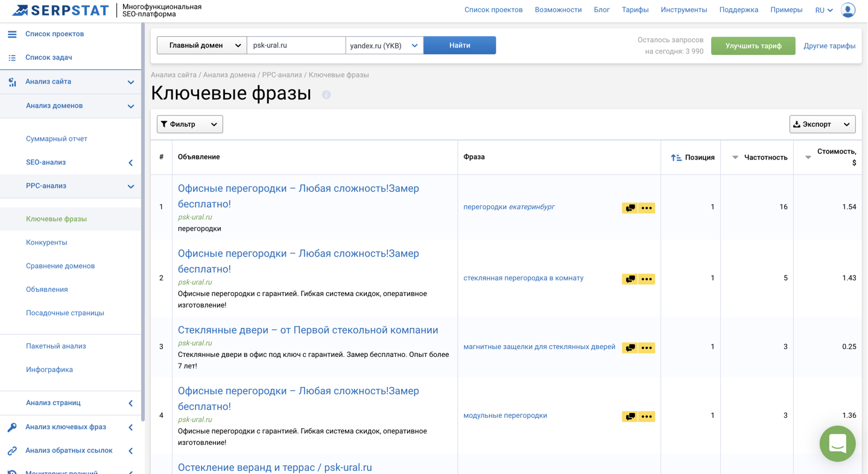Collapse the Анализ доменов section
The height and width of the screenshot is (474, 868).
tap(131, 106)
